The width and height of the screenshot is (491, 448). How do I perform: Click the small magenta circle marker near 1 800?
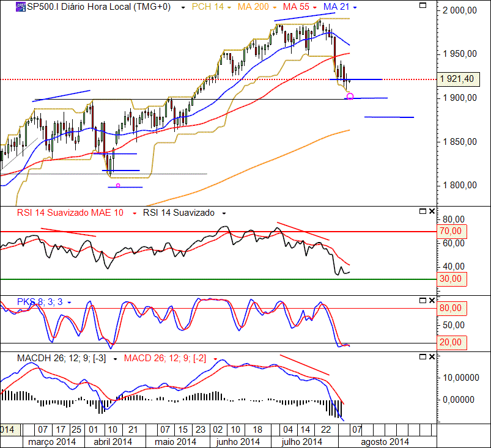point(118,186)
